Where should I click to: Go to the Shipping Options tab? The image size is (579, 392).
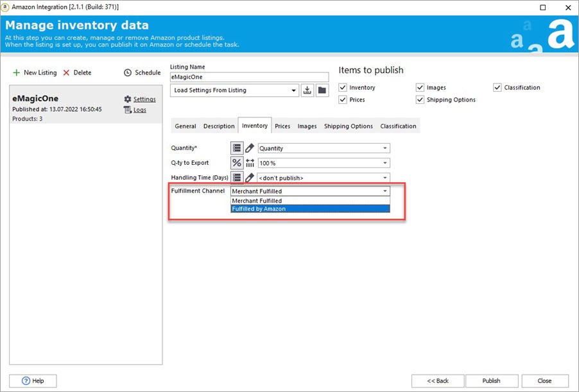point(349,126)
